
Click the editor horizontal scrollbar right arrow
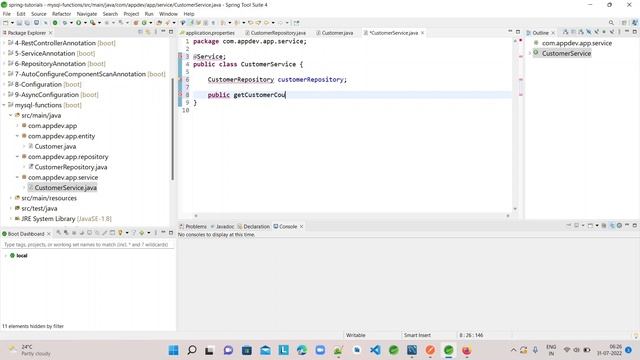508,216
